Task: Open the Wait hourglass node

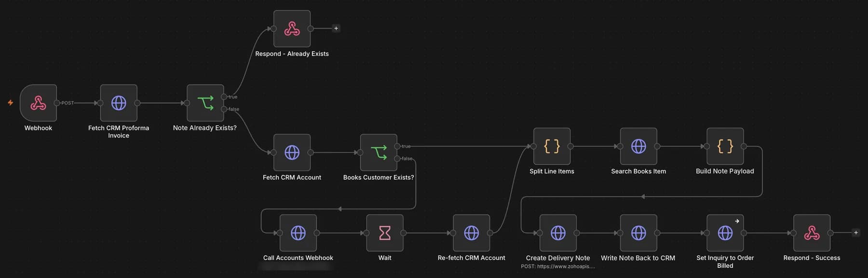Action: pyautogui.click(x=385, y=233)
